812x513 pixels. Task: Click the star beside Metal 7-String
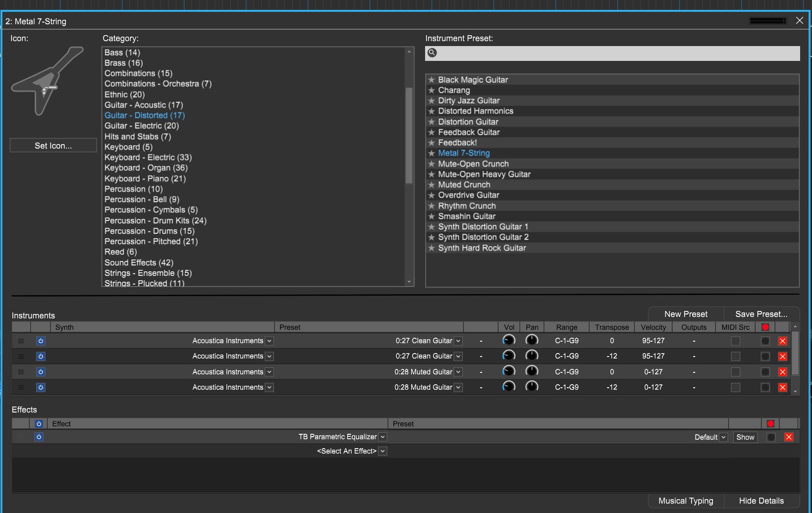tap(432, 153)
